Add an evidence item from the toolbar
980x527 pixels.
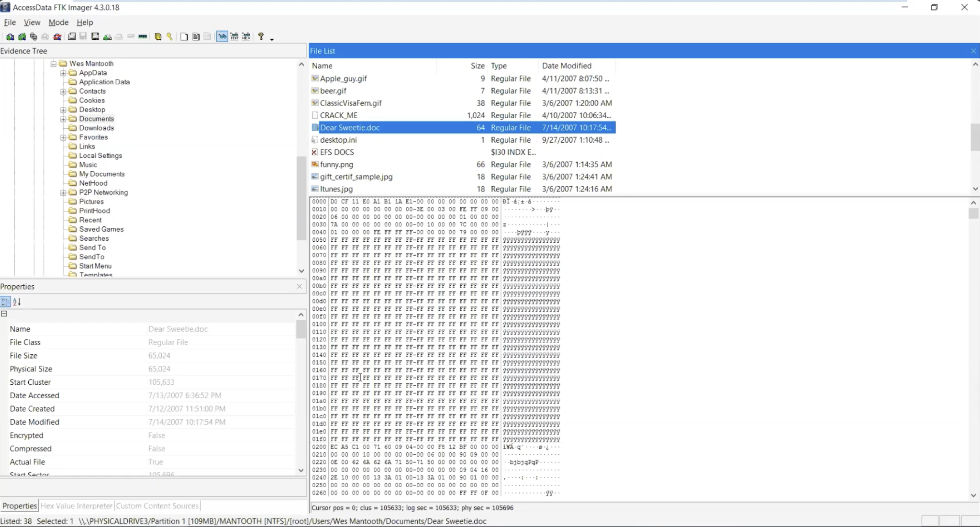point(10,36)
